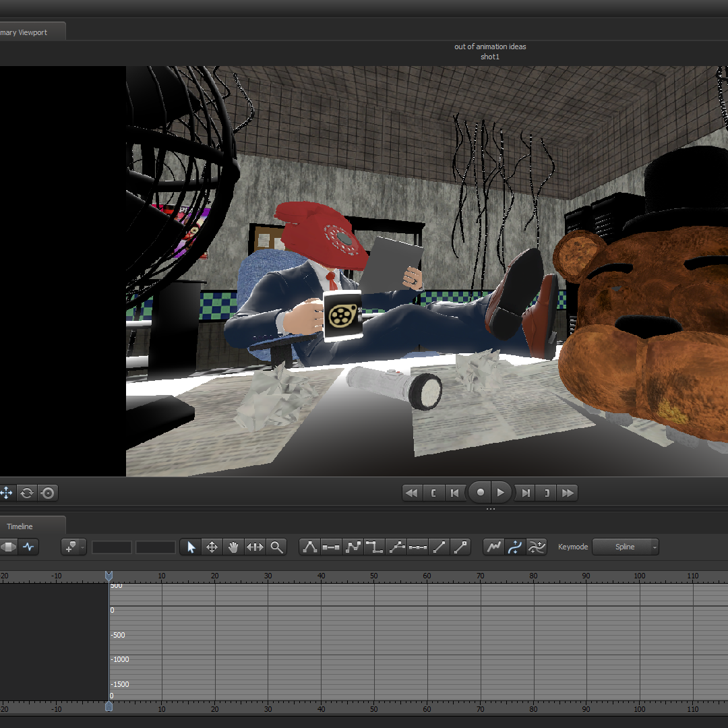Screen dimensions: 728x728
Task: Set the stepped tangent type
Action: (x=374, y=547)
